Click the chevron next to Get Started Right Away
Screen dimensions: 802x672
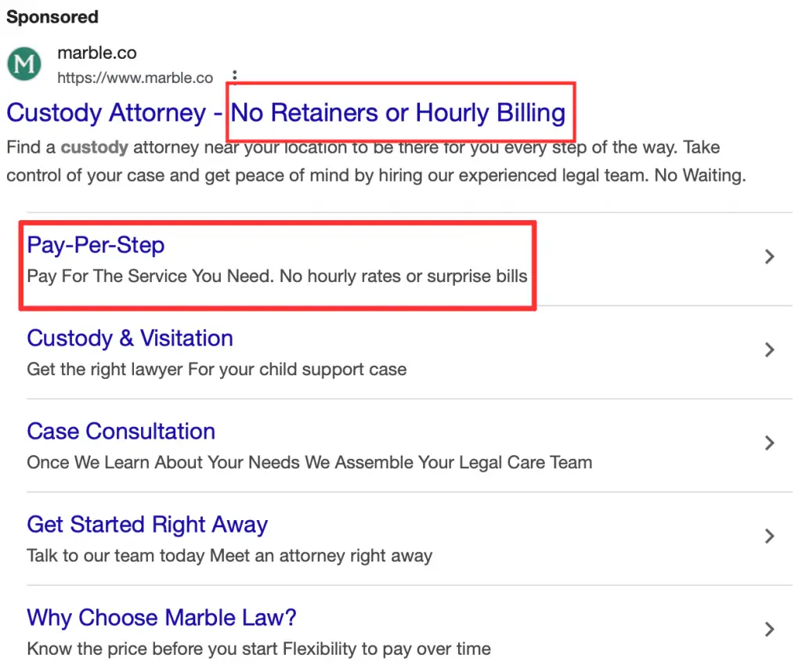769,536
